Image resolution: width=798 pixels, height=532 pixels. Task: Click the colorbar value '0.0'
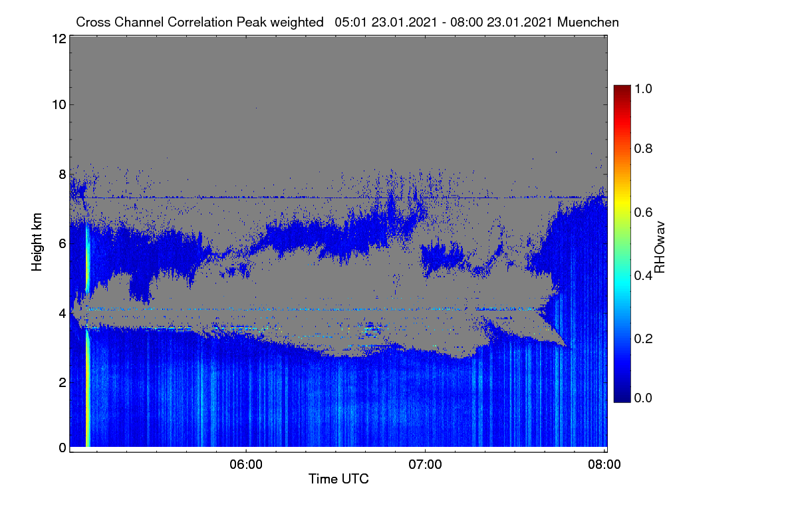click(x=643, y=398)
